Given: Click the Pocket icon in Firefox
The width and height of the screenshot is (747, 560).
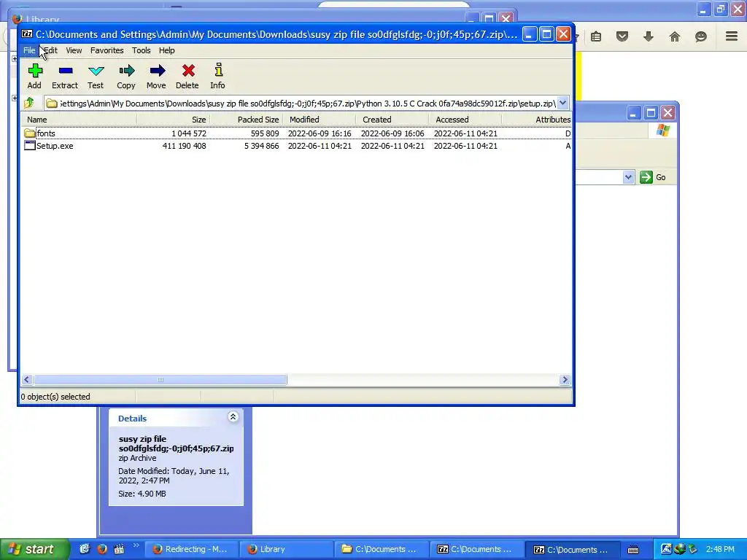Looking at the screenshot, I should [622, 36].
